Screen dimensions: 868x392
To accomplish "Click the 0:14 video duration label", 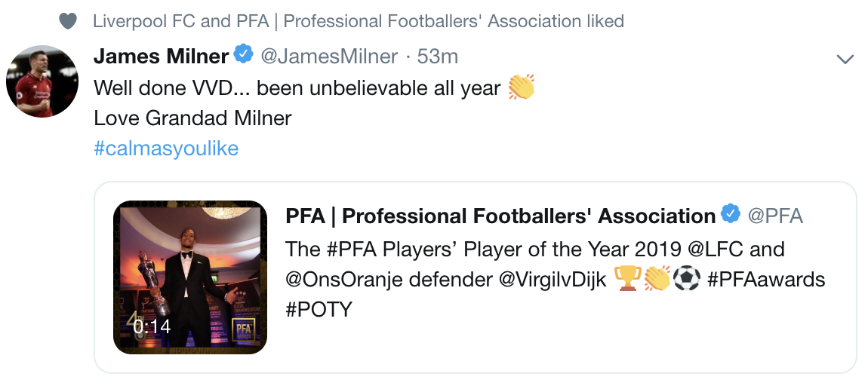I will [152, 326].
